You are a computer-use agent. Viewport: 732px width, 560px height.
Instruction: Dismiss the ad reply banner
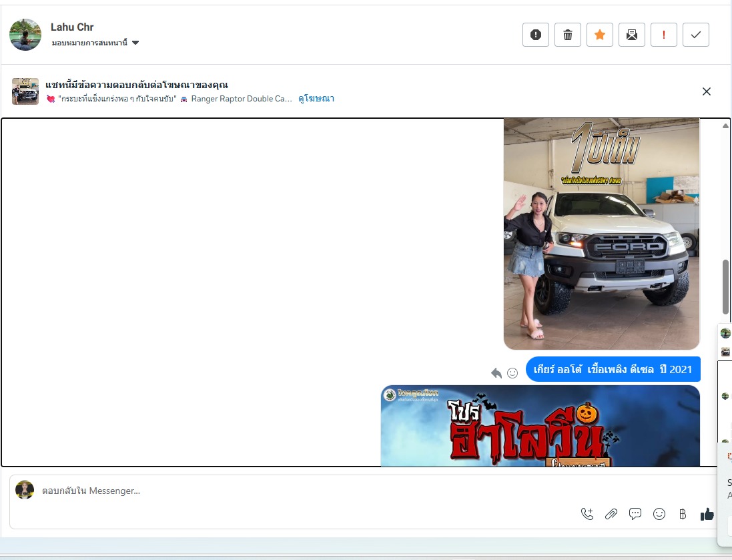point(707,91)
